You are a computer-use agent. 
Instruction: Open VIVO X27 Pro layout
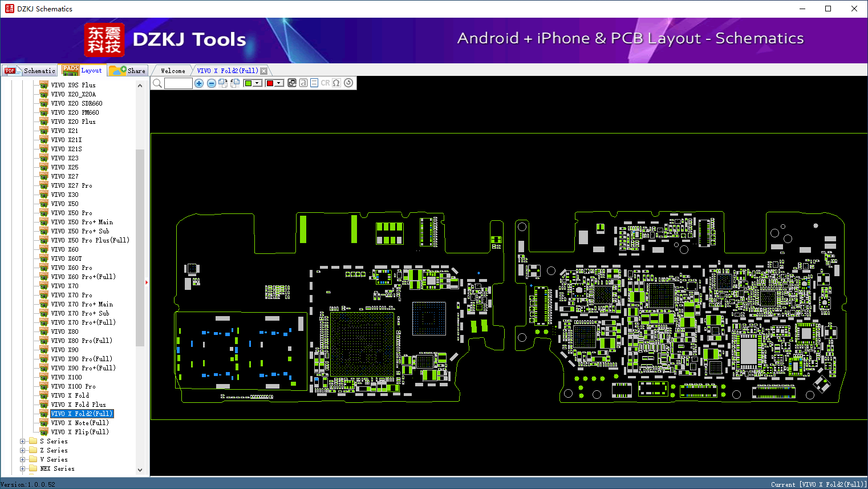pyautogui.click(x=72, y=185)
